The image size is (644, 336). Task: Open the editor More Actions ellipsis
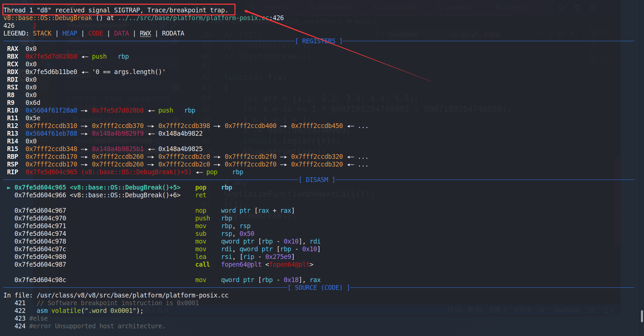coord(608,7)
